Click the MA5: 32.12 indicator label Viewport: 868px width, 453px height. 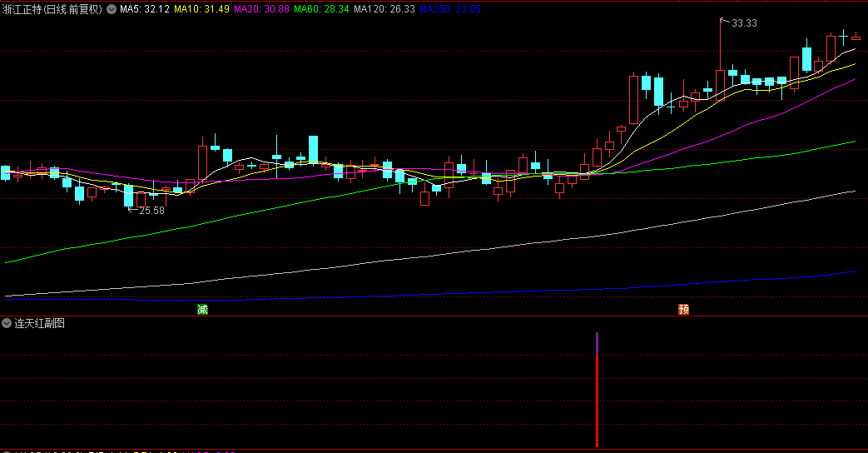(x=145, y=10)
